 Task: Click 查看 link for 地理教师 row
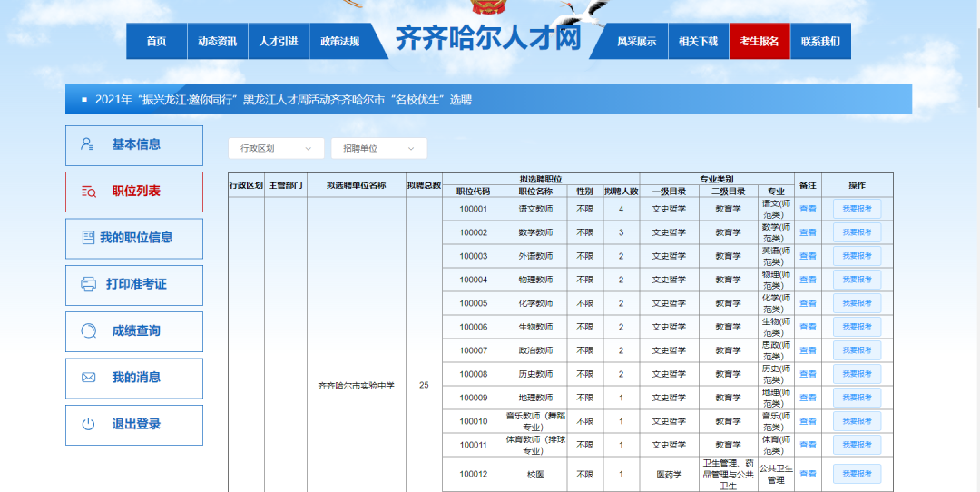808,398
